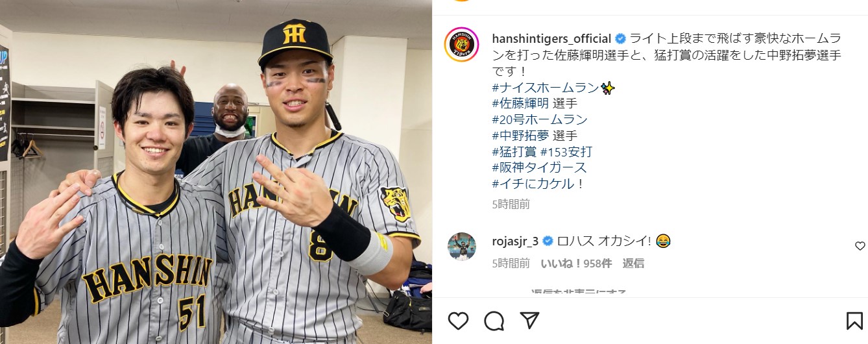Open the #20号ホームラン hashtag

540,120
